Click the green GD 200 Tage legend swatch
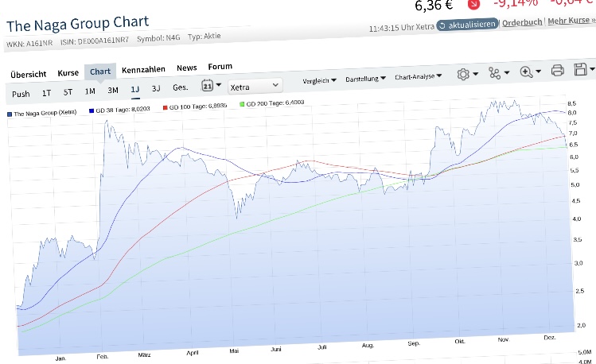Viewport: 596px width, 364px height. 242,105
